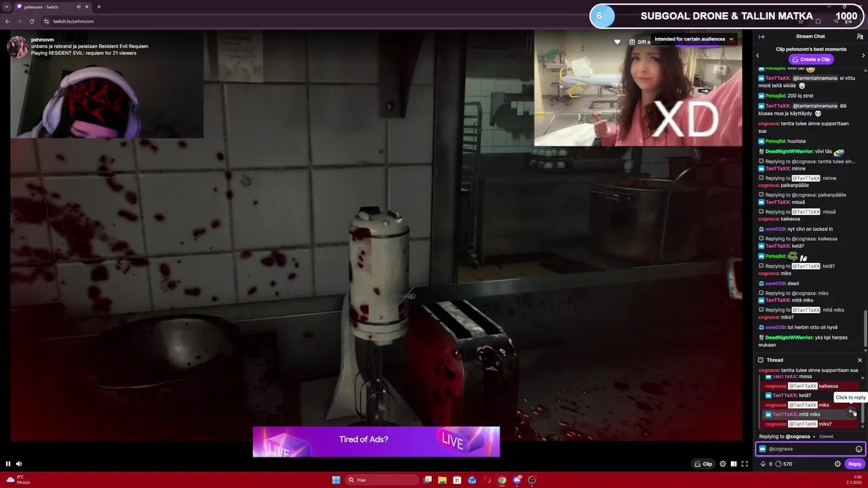Focus the chat reply input field

click(810, 449)
